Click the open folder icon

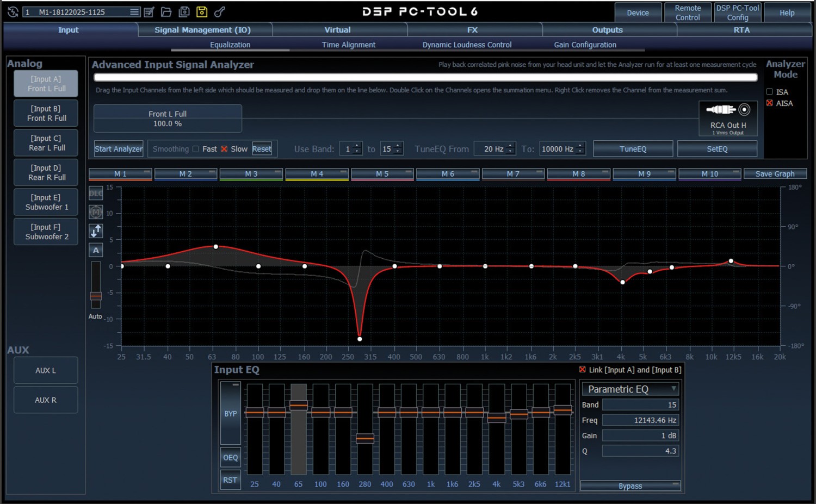coord(166,11)
